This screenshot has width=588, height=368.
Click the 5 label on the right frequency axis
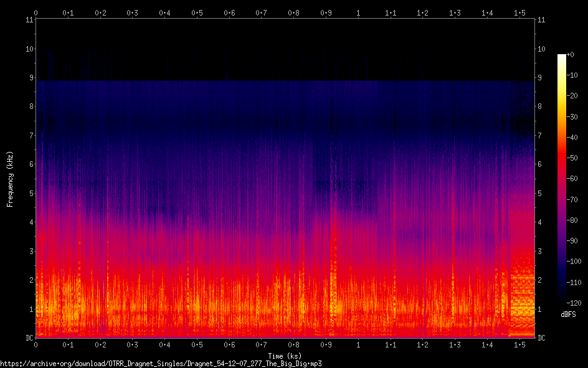(540, 194)
